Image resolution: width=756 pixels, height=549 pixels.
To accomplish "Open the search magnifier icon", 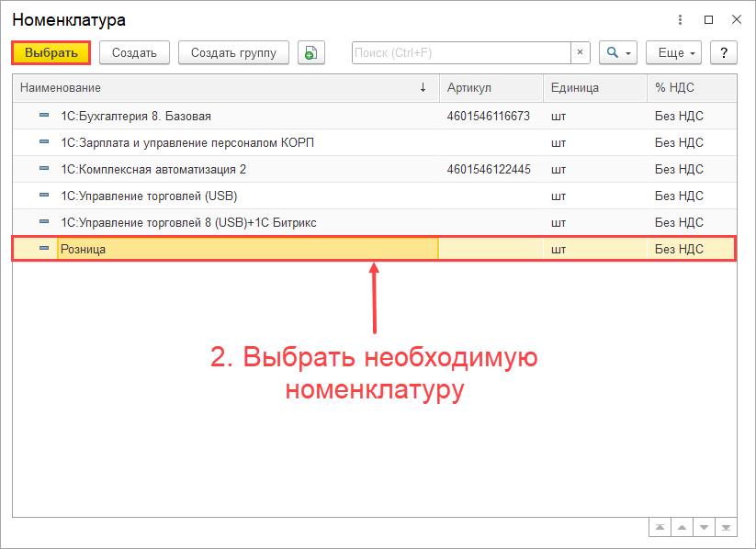I will click(612, 52).
